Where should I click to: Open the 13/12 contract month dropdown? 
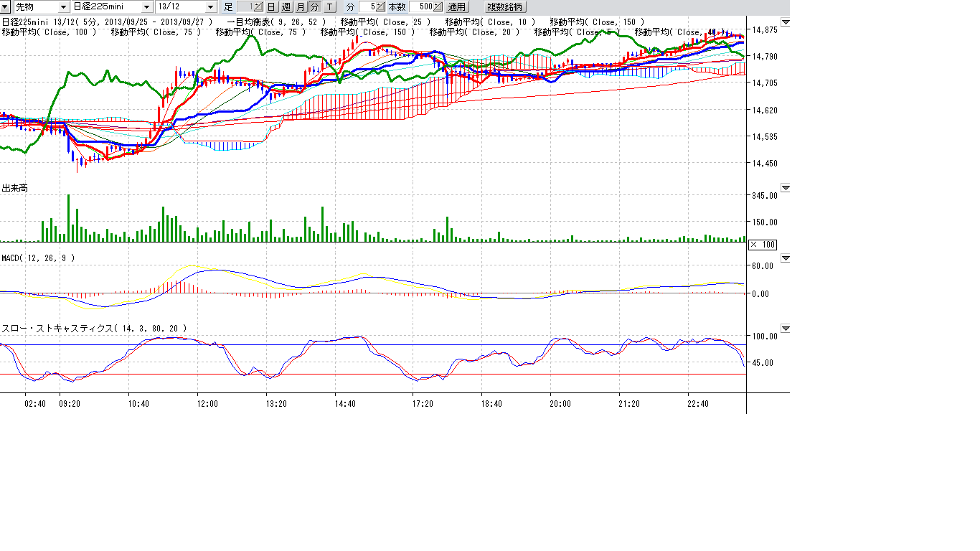pyautogui.click(x=210, y=7)
